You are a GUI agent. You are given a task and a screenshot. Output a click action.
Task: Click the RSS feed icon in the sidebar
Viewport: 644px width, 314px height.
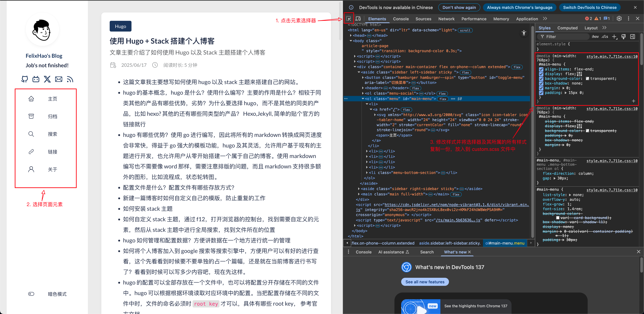coord(70,79)
